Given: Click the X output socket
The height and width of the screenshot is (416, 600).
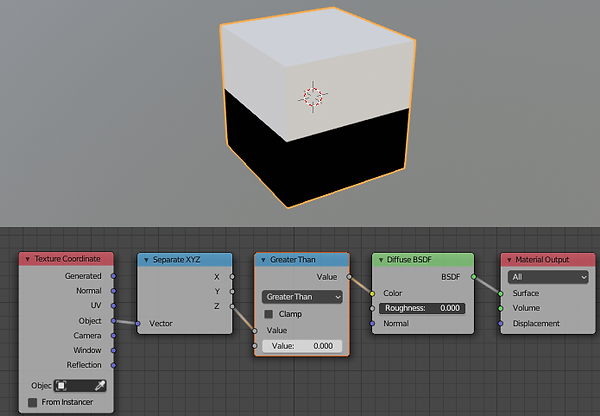Looking at the screenshot, I should coord(232,277).
